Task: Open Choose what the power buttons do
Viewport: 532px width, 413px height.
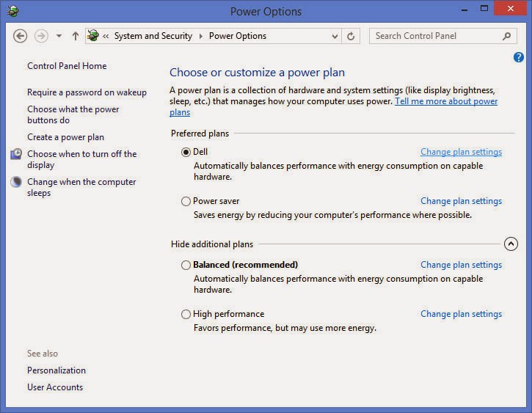Action: pos(73,114)
